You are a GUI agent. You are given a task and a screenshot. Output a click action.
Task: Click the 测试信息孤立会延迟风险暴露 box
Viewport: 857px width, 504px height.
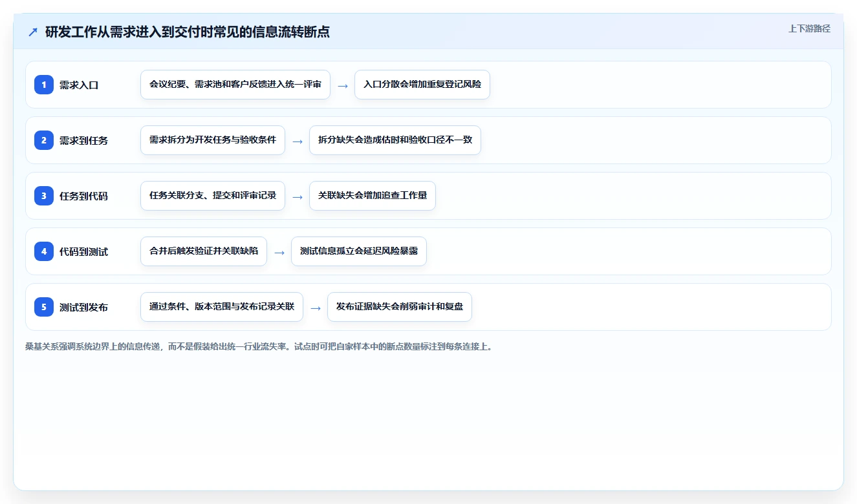point(359,251)
